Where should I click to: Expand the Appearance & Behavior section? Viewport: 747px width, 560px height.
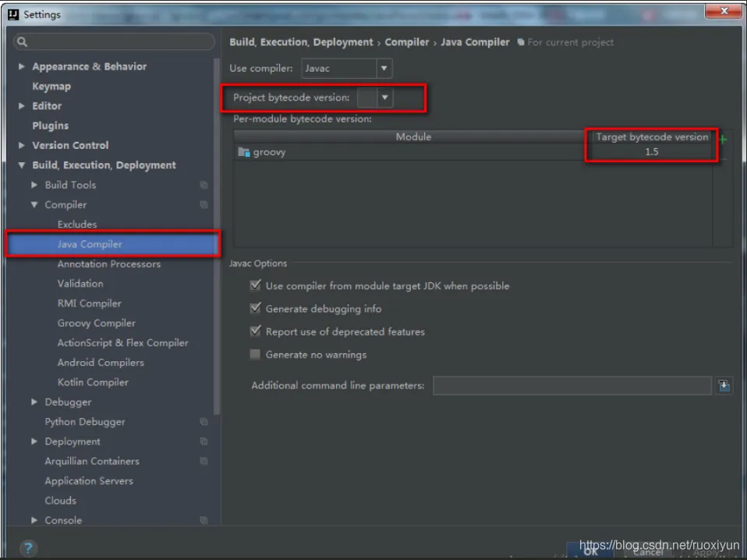click(x=21, y=66)
